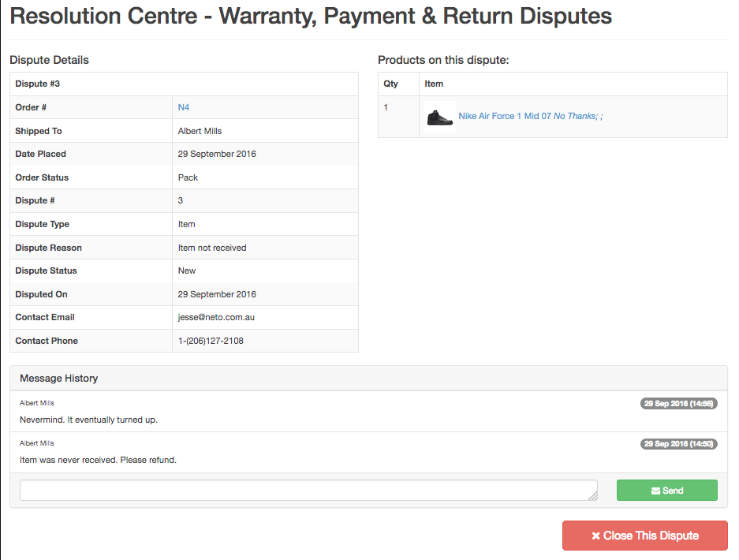Click the green Send button
This screenshot has height=560, width=739.
667,491
